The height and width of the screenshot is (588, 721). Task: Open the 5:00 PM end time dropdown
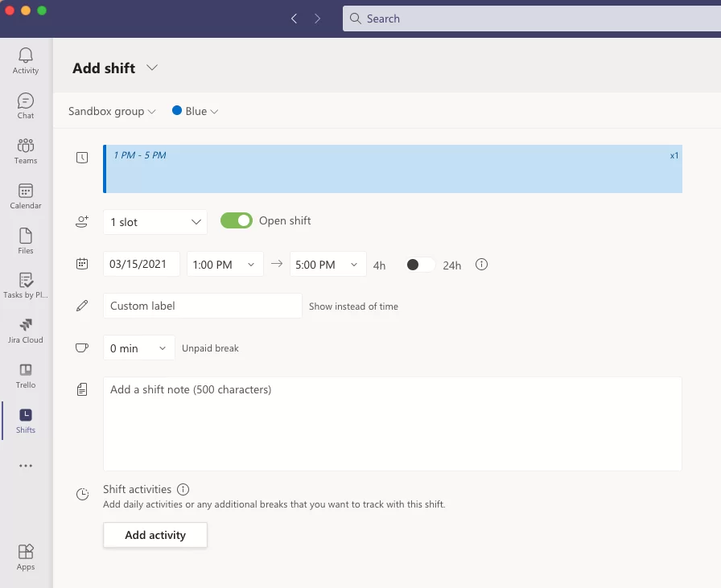coord(327,264)
